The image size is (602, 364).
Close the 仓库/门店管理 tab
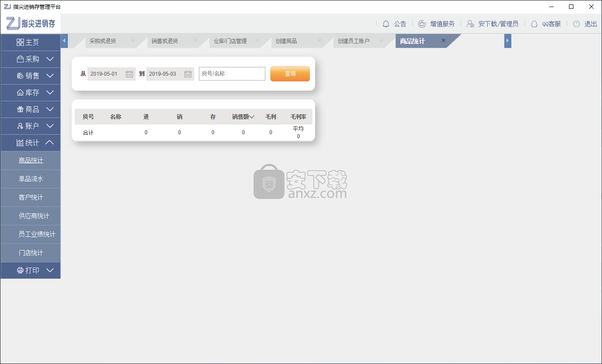pos(257,40)
